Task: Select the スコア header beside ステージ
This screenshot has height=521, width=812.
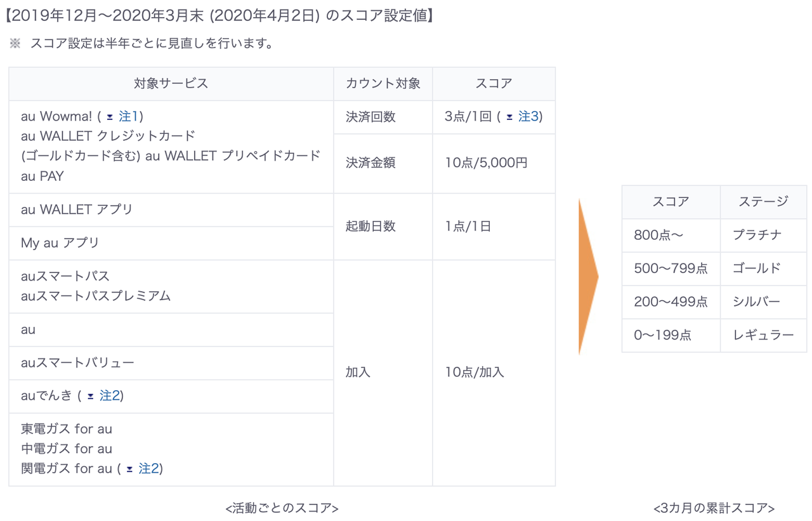Action: pos(671,202)
